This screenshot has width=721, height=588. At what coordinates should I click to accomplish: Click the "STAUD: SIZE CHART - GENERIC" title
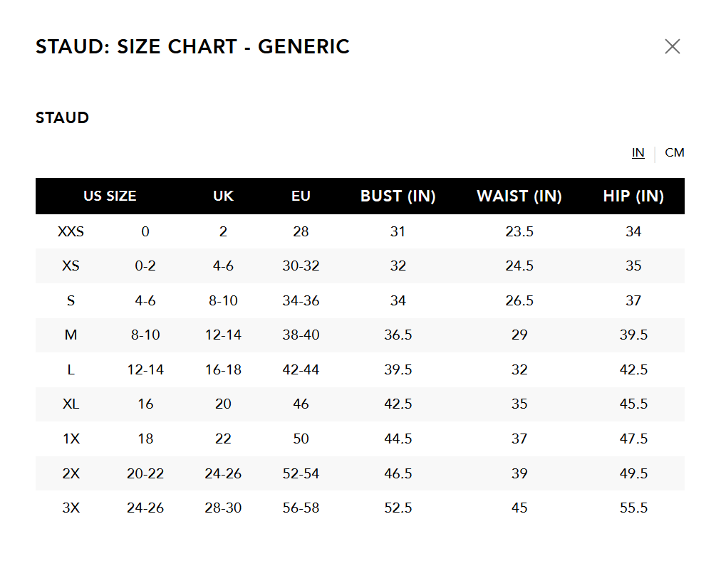192,47
